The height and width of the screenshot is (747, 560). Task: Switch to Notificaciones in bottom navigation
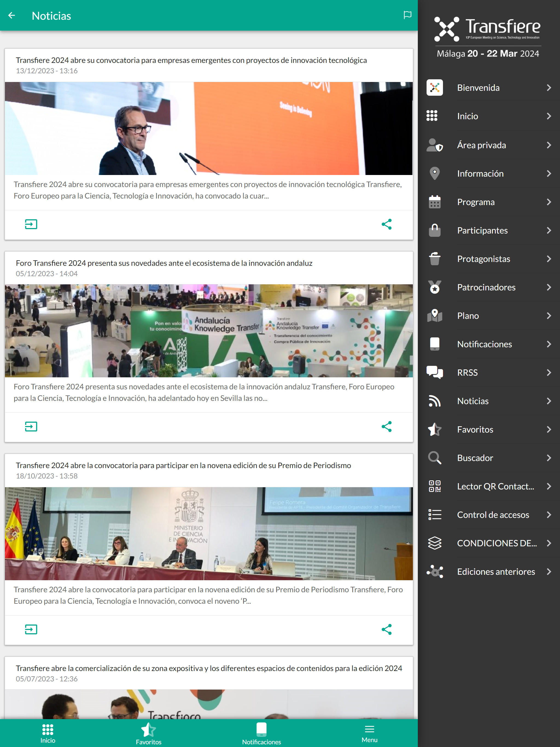point(261,734)
